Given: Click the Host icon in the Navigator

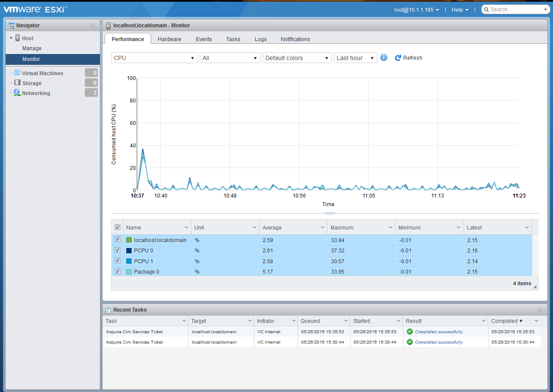Looking at the screenshot, I should (17, 38).
